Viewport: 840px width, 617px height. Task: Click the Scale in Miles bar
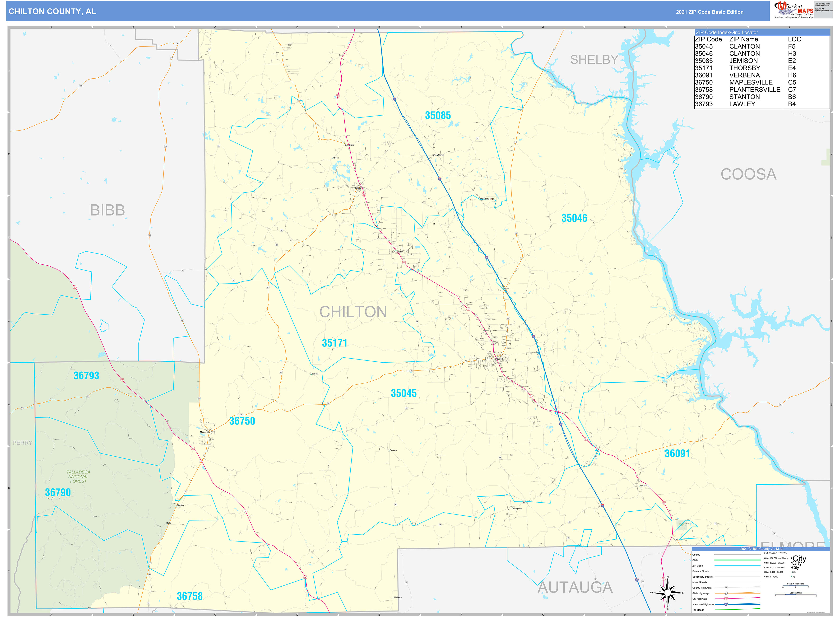(x=795, y=595)
